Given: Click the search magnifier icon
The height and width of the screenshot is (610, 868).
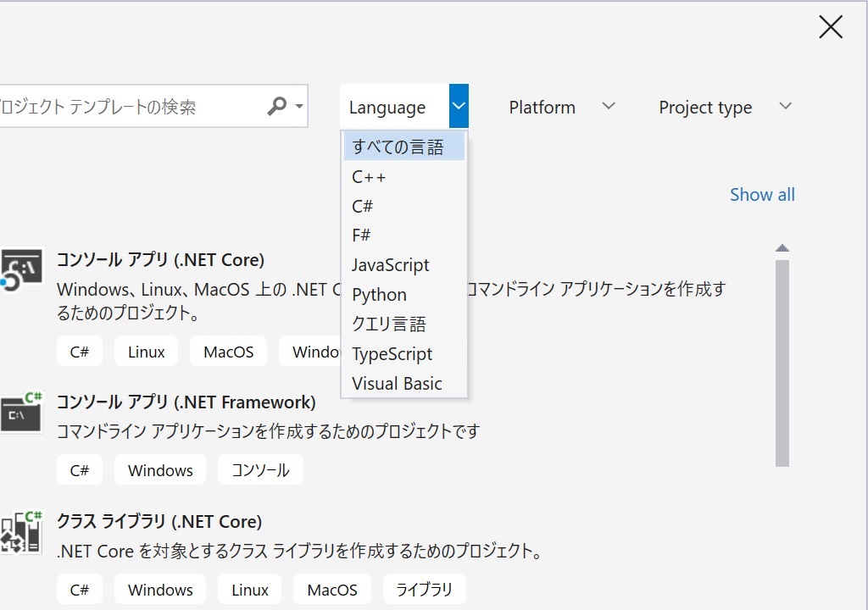Looking at the screenshot, I should click(276, 106).
